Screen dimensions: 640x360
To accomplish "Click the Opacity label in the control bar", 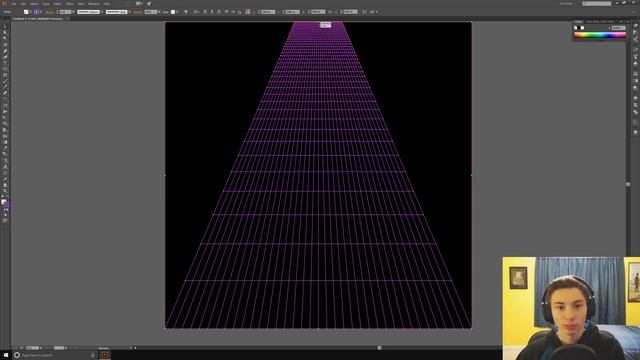I will point(138,12).
